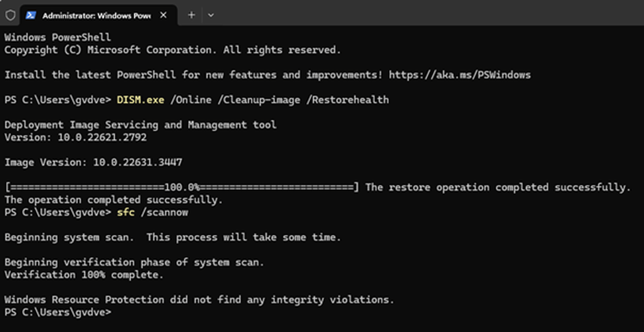The width and height of the screenshot is (644, 332).
Task: Click "Verification 100% complete" line
Action: point(84,275)
